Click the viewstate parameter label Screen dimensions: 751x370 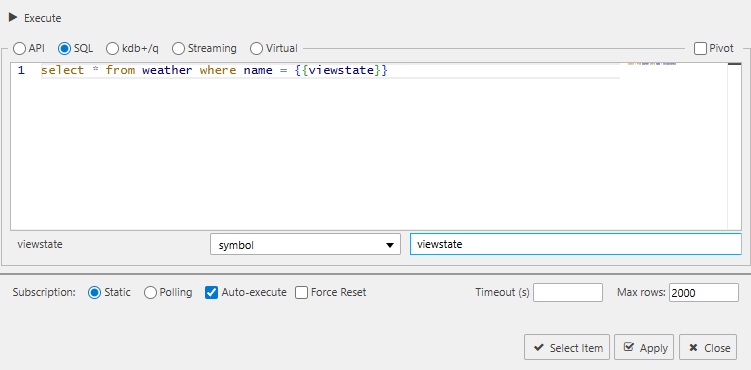[40, 244]
